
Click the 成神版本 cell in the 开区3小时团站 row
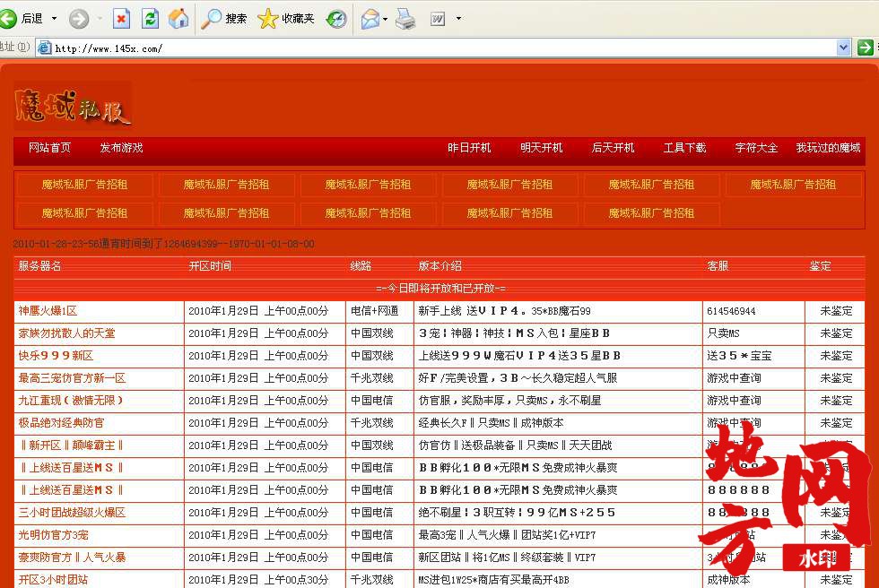click(728, 580)
